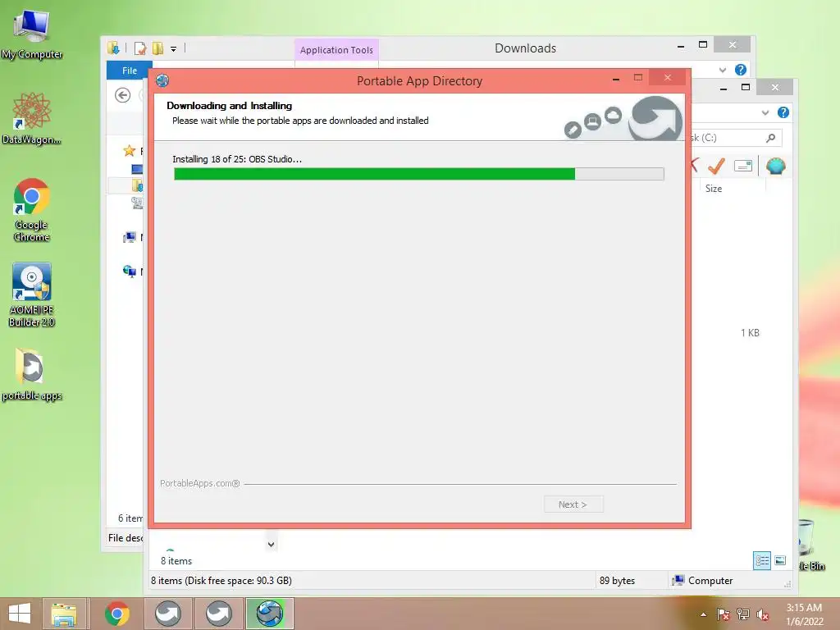840x630 pixels.
Task: Click the 89 bytes status entry
Action: (617, 581)
